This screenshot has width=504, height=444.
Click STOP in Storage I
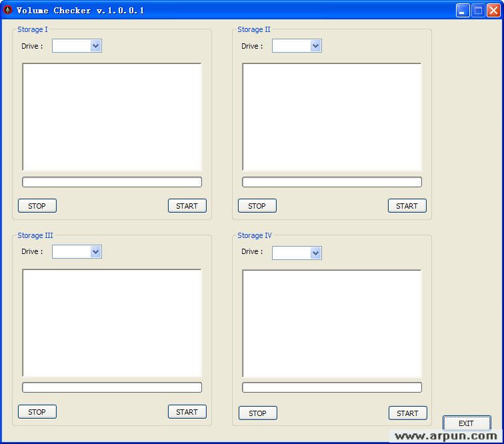pos(37,206)
